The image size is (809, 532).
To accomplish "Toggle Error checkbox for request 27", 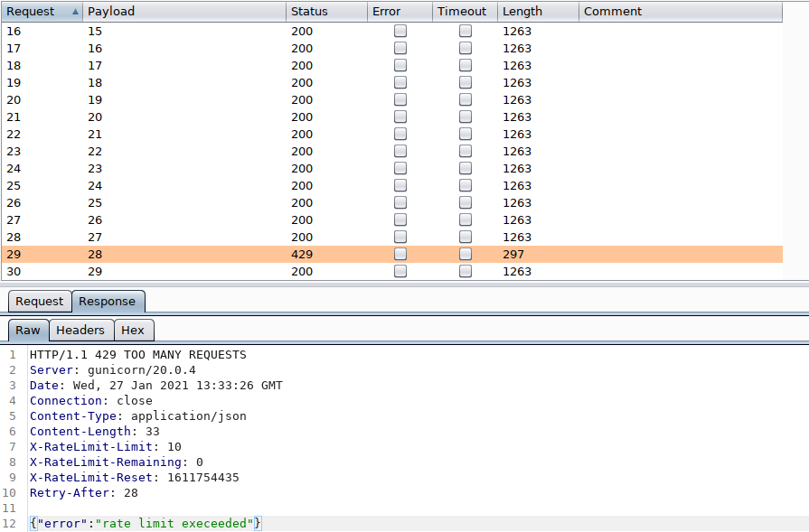I will coord(400,219).
